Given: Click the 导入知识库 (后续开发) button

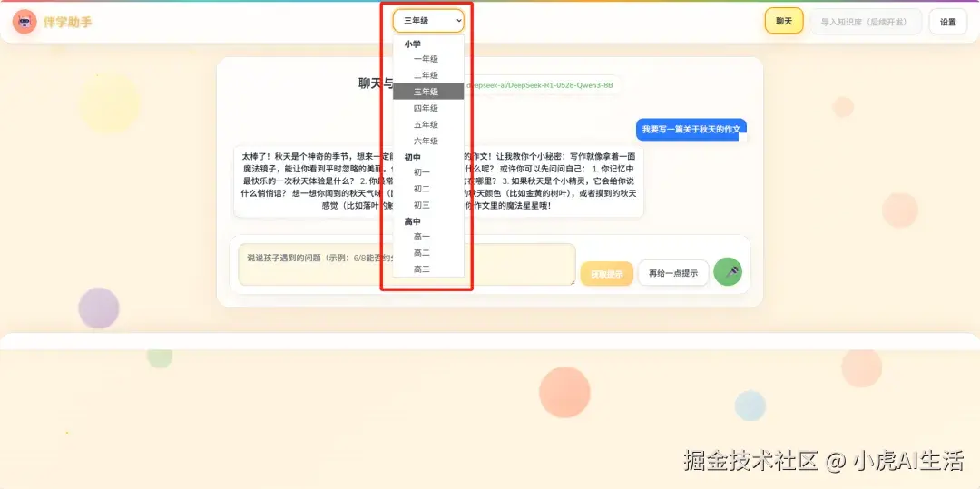Looking at the screenshot, I should (866, 22).
